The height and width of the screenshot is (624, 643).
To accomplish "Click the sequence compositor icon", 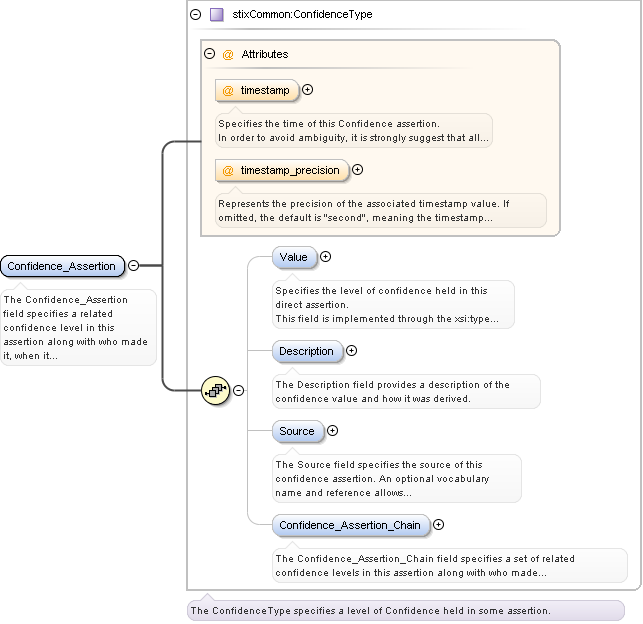I will pos(215,391).
